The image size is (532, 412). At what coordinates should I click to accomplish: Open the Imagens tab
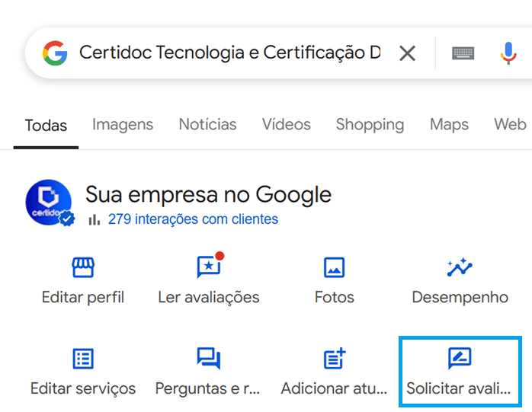click(x=123, y=125)
